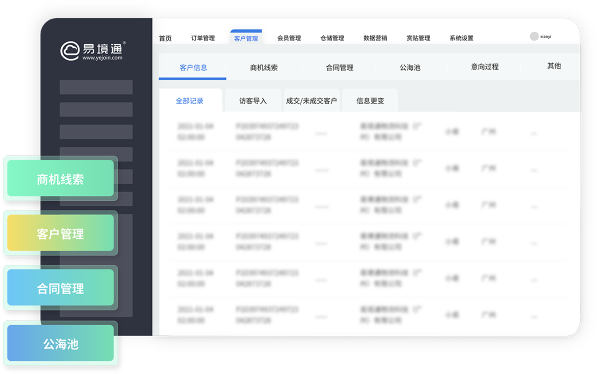Viewport: 597px width, 374px height.
Task: Click the 易境通 cloud logo icon
Action: point(70,51)
